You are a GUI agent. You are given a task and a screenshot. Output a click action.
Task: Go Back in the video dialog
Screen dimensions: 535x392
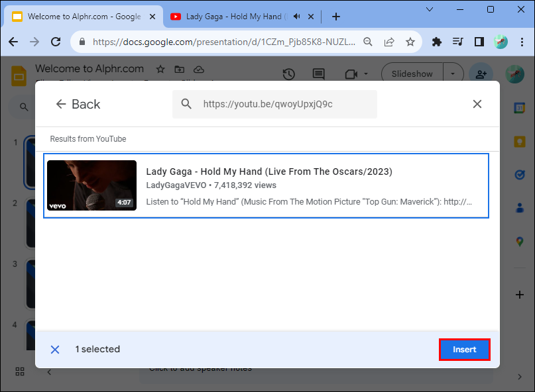pos(78,104)
